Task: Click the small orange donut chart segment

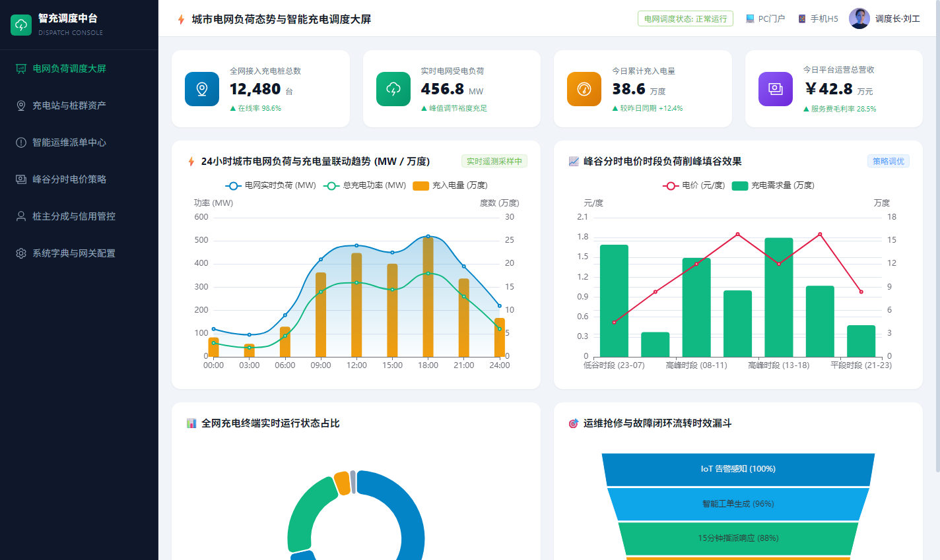Action: [x=342, y=483]
